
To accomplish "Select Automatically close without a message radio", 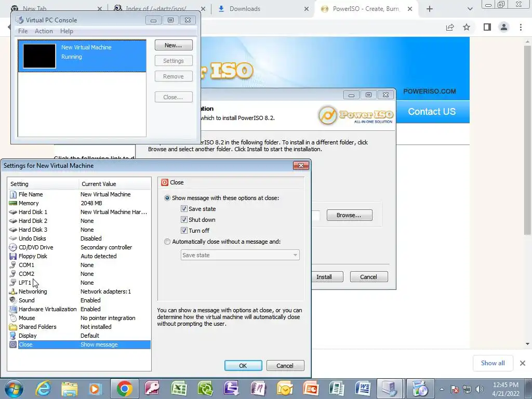I will 167,242.
